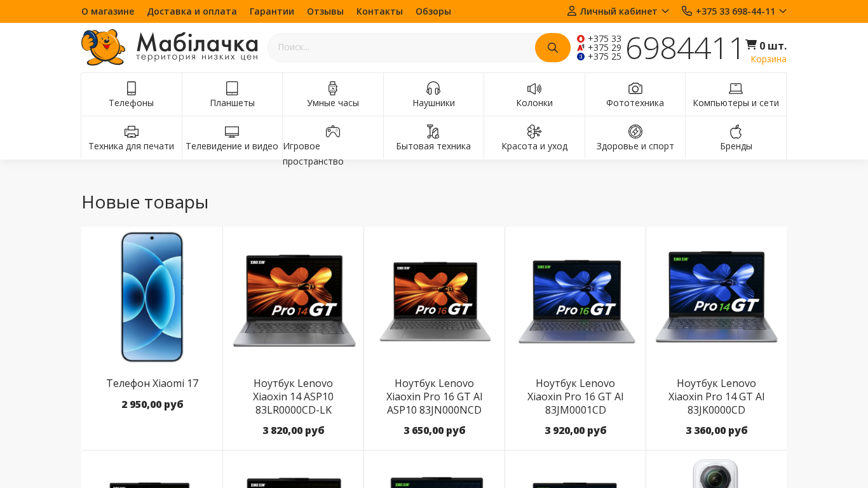Click the A1 +375 29 operator icon
This screenshot has height=488, width=868.
(x=581, y=48)
